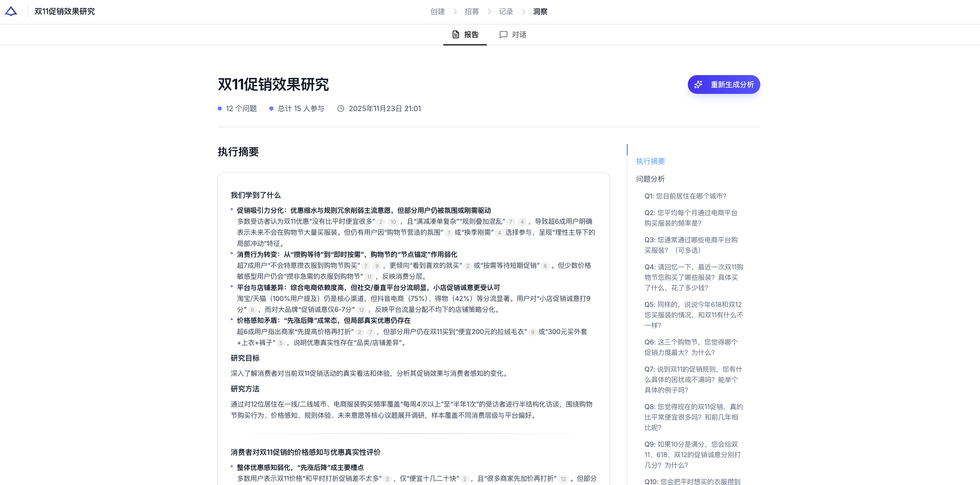Click the report document icon

click(x=455, y=35)
